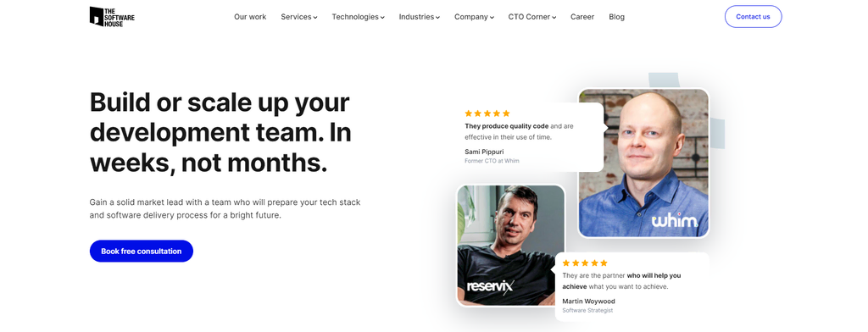Viewport: 868px width, 332px height.
Task: Click The Software House logo
Action: click(112, 17)
